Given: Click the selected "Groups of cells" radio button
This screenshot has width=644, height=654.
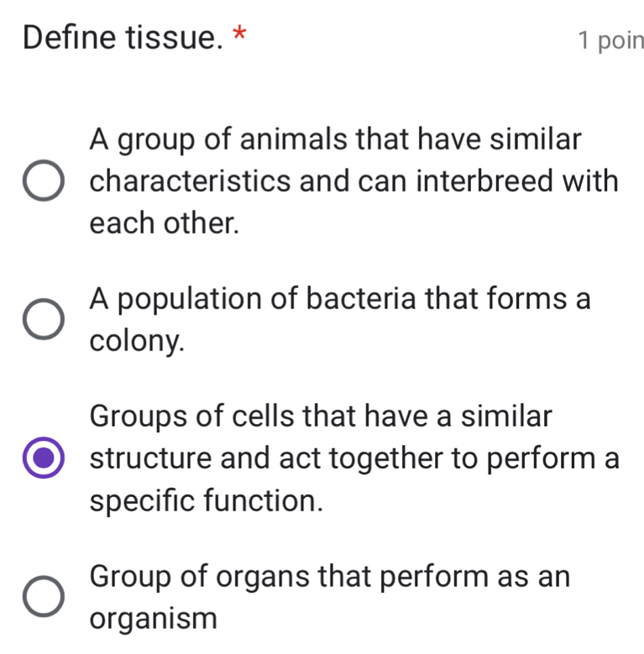Looking at the screenshot, I should coord(43,458).
